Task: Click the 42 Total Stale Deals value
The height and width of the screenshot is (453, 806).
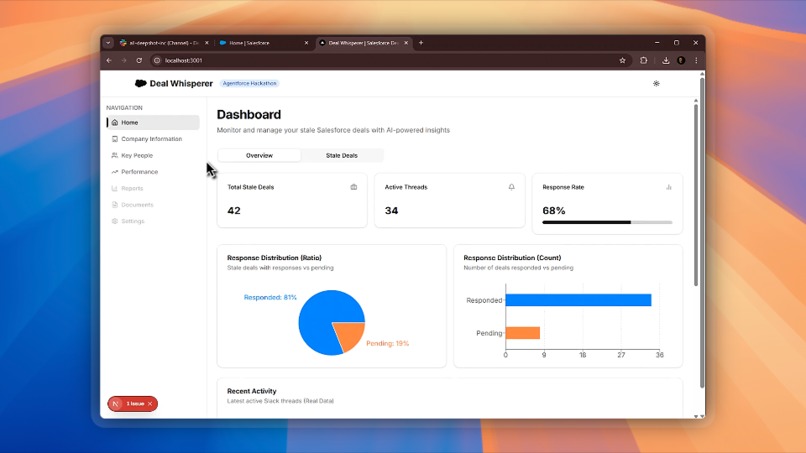Action: (x=234, y=210)
